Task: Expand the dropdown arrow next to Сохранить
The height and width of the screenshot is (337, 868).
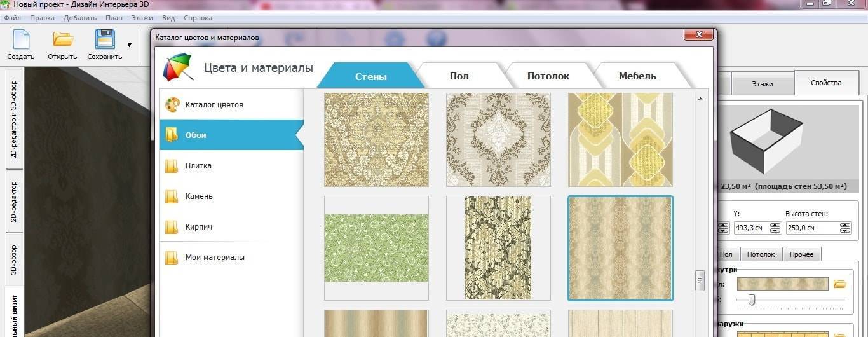Action: click(130, 45)
